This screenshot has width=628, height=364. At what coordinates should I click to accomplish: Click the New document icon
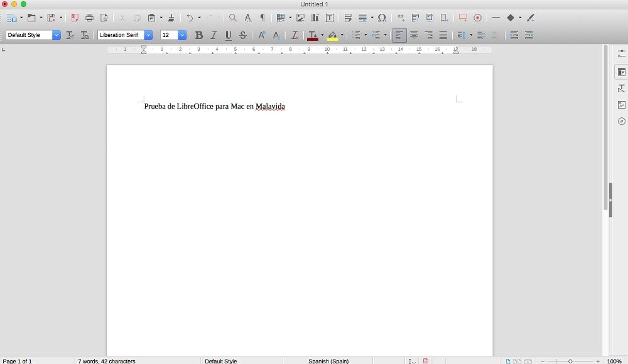pyautogui.click(x=11, y=18)
